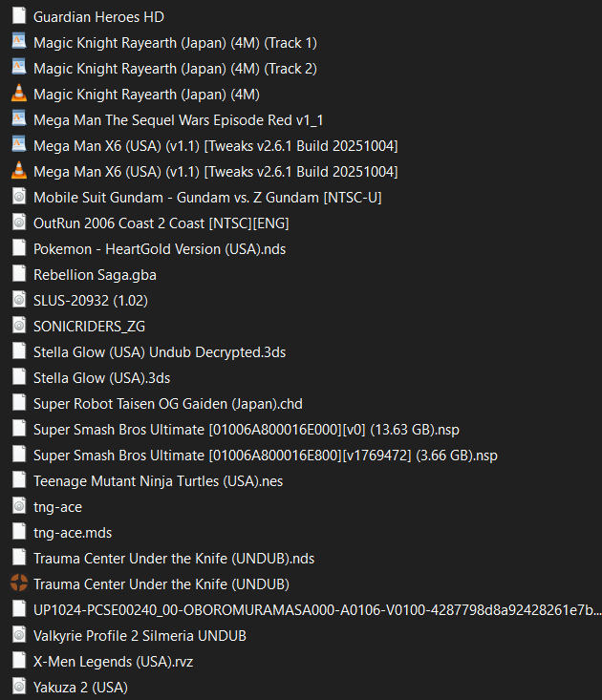Select the Guardian Heroes HD file name
Screen dimensions: 602x700
click(98, 17)
